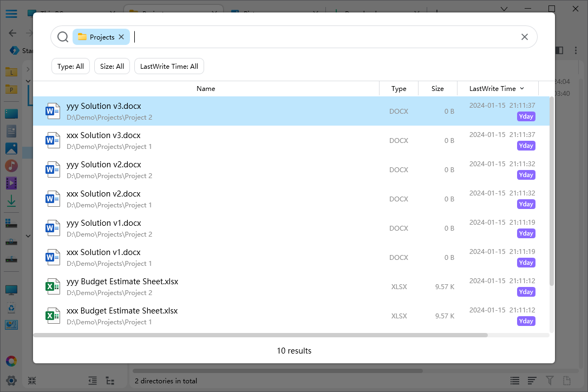Viewport: 588px width, 392px height.
Task: Click the Type column header
Action: point(398,89)
